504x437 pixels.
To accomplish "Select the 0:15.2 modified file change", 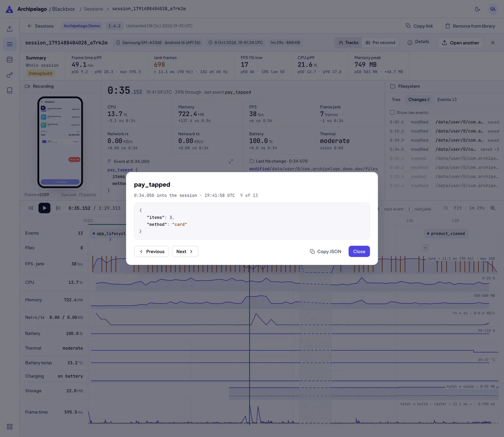I will (x=444, y=131).
